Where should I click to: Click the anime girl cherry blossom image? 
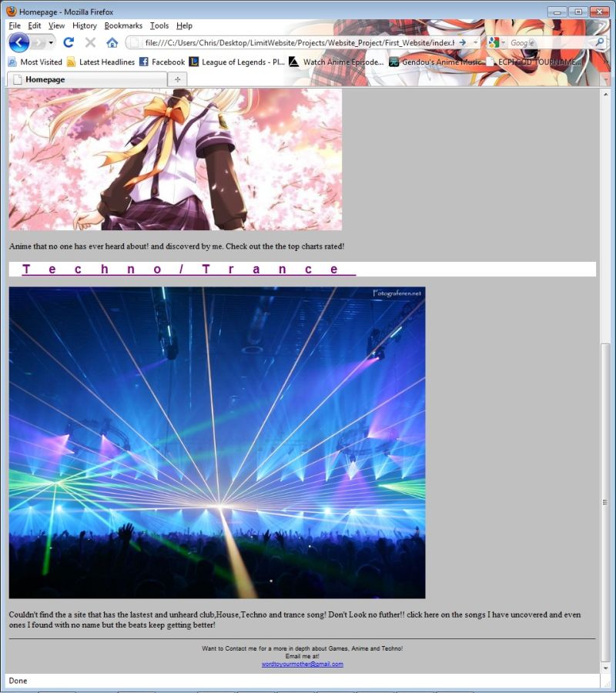pyautogui.click(x=176, y=159)
